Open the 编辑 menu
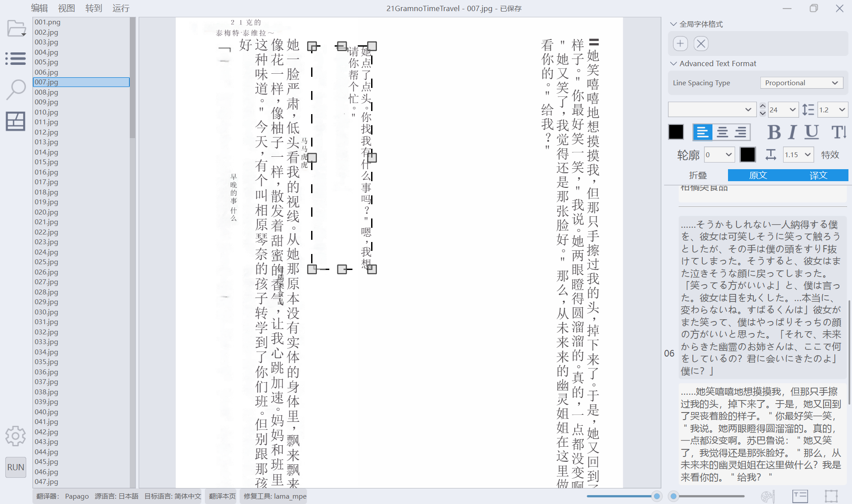852x504 pixels. [39, 8]
